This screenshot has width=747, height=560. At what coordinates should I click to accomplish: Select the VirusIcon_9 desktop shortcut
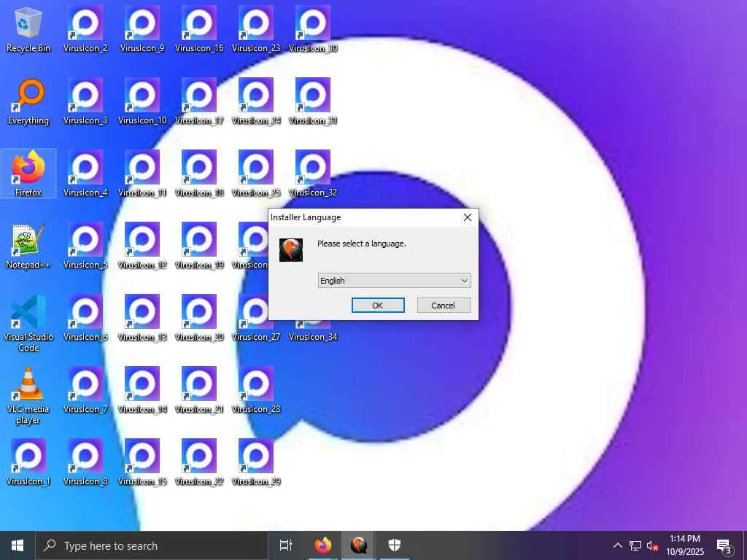pos(142,29)
